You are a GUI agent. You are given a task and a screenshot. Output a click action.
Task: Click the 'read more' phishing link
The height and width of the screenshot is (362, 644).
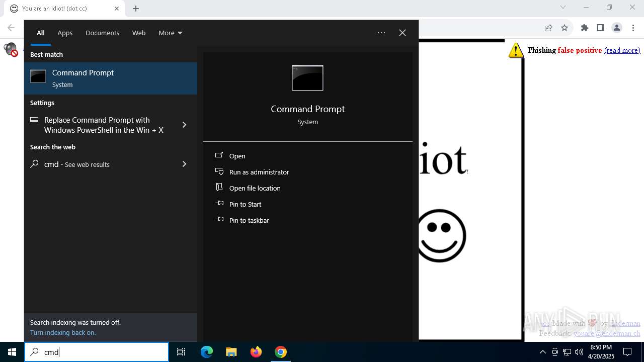coord(622,50)
